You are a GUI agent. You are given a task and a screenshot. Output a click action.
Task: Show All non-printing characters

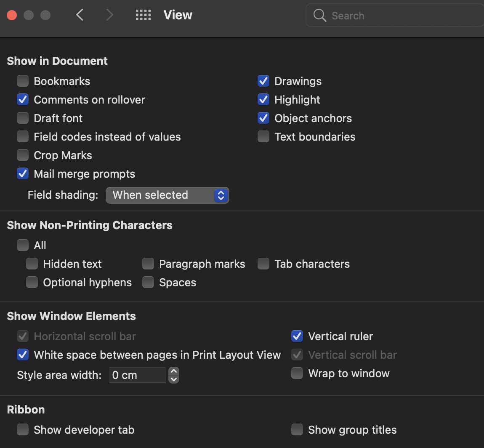[x=23, y=245]
